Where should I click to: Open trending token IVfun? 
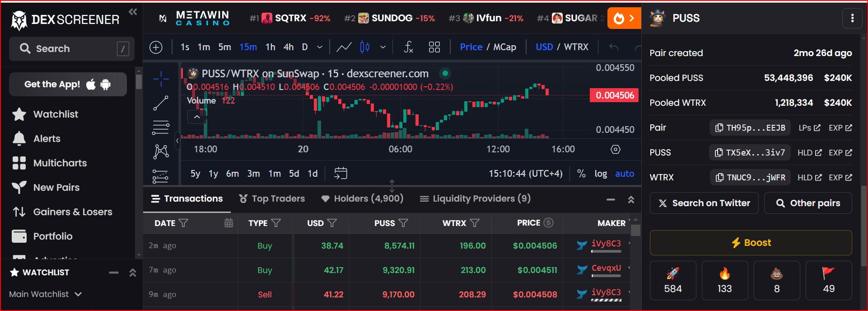486,18
